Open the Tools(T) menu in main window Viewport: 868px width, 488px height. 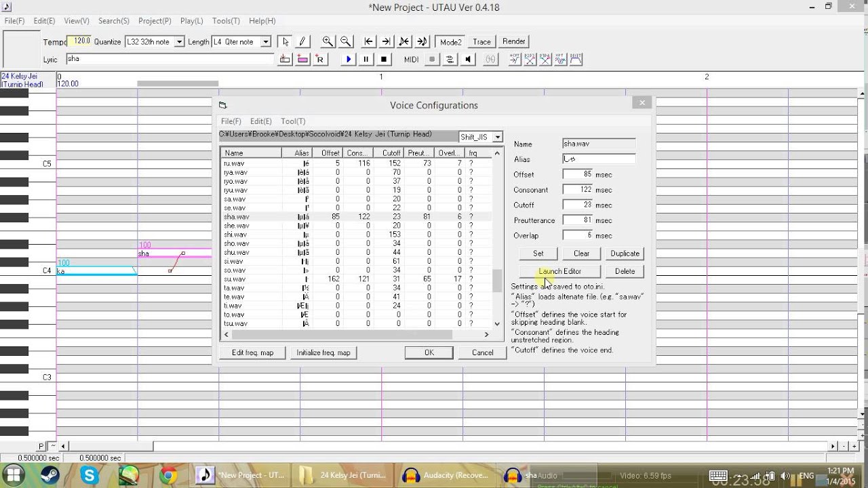(226, 21)
